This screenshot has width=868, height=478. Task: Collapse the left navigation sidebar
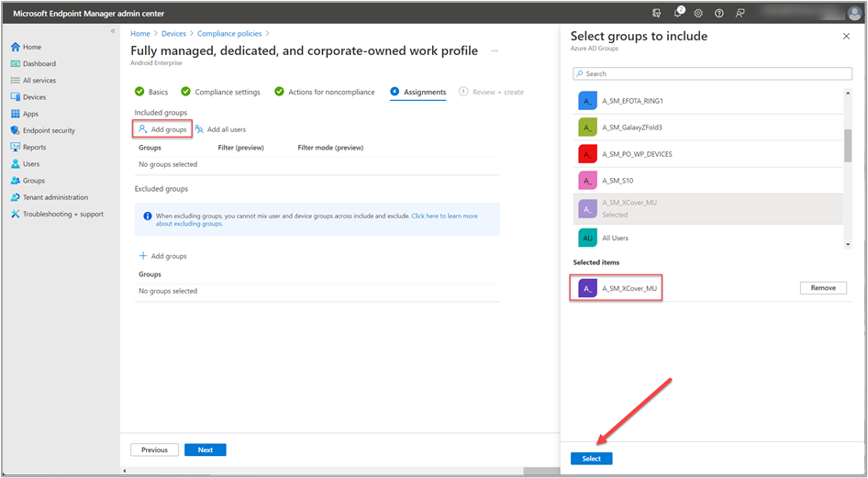click(x=113, y=31)
